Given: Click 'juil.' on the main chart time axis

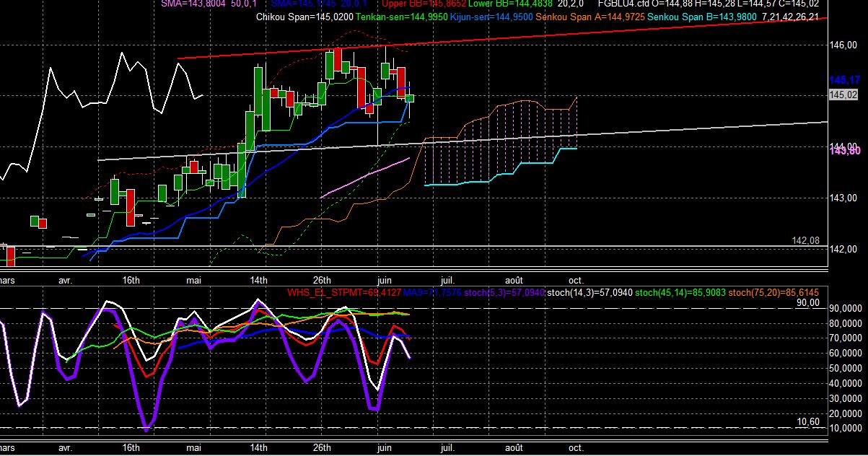Looking at the screenshot, I should click(448, 280).
